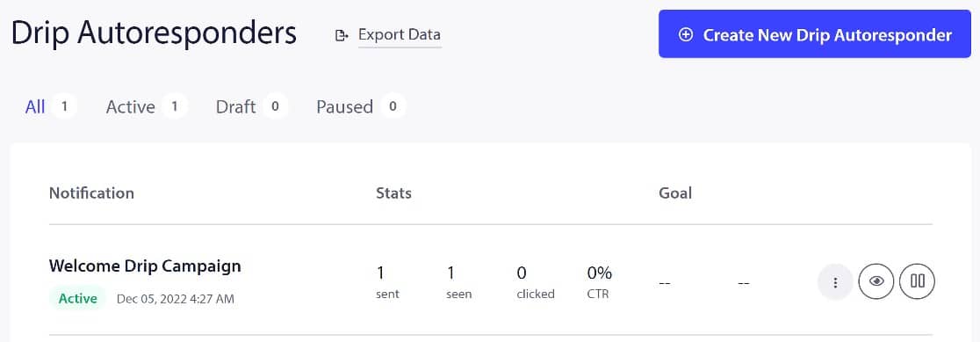Switch to the All tab
The width and height of the screenshot is (980, 342).
click(35, 107)
